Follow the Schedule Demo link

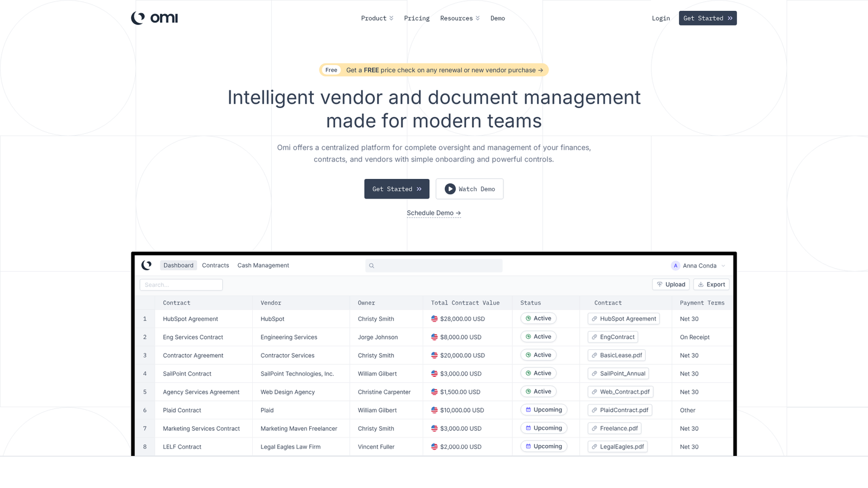pos(434,213)
